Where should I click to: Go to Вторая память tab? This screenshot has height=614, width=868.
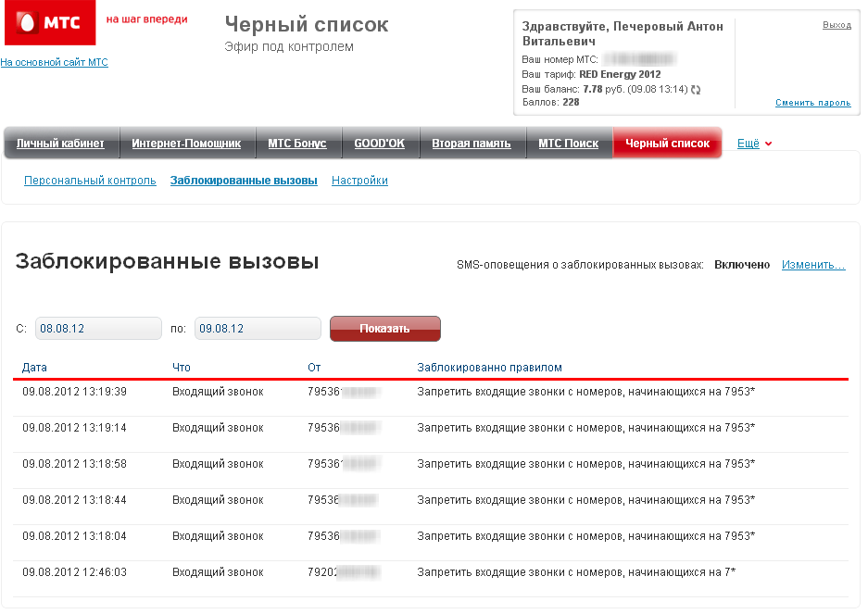pos(472,144)
